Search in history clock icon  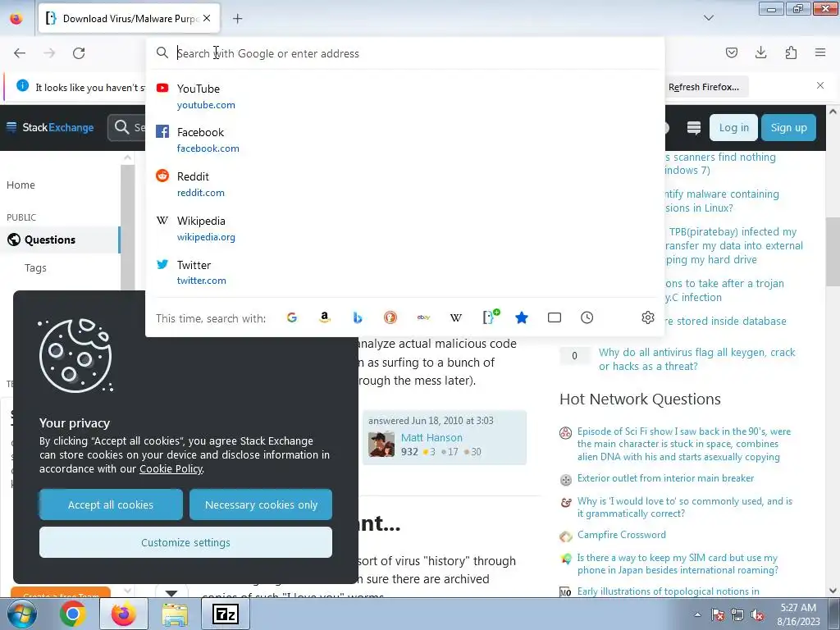coord(587,317)
